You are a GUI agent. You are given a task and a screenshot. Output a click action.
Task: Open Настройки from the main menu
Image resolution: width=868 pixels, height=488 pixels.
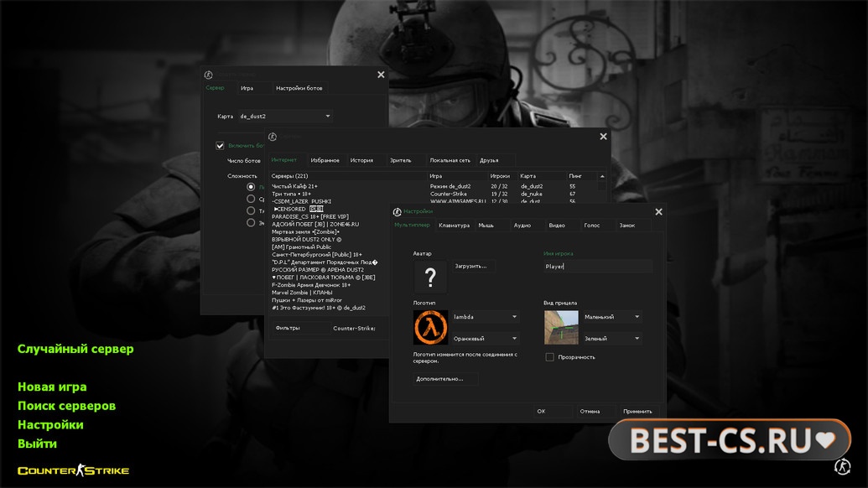click(x=50, y=424)
